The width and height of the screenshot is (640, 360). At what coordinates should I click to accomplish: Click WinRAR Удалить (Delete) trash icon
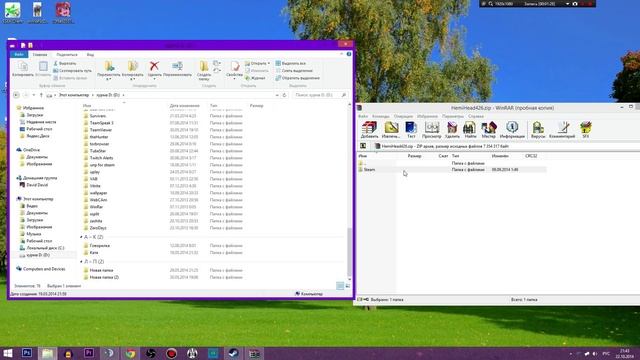click(x=452, y=130)
